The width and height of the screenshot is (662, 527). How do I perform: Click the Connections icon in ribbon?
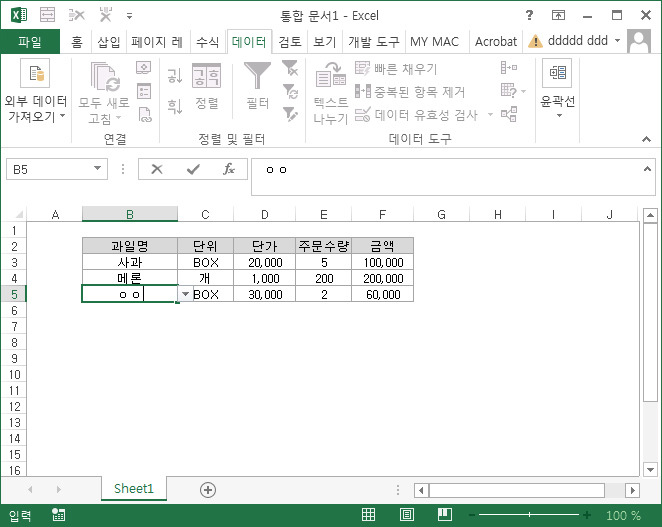144,68
